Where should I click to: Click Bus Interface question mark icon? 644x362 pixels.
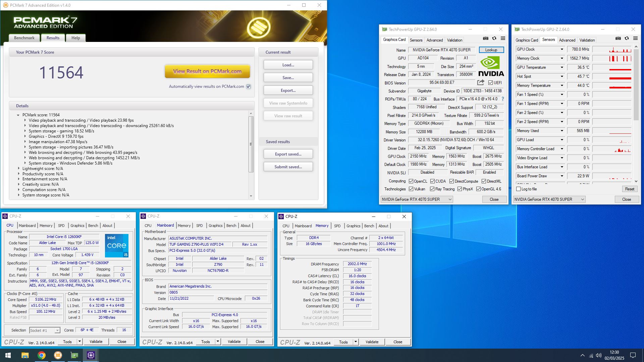502,99
